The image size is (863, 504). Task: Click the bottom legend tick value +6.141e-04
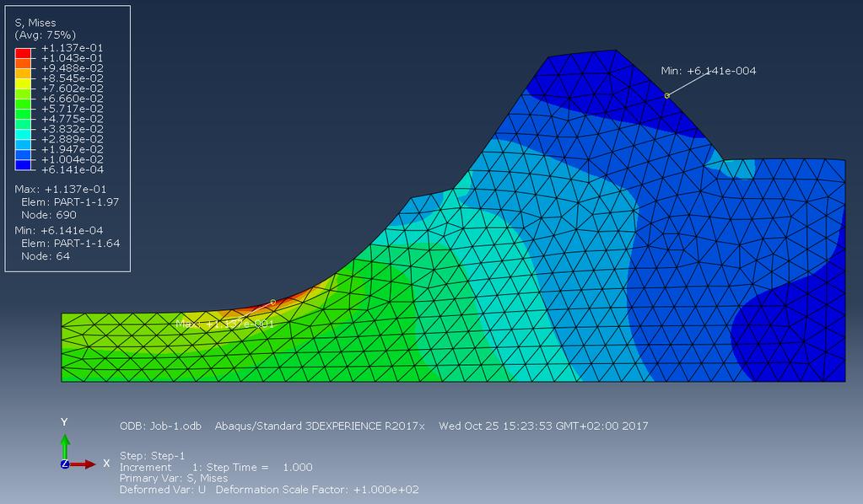[72, 169]
